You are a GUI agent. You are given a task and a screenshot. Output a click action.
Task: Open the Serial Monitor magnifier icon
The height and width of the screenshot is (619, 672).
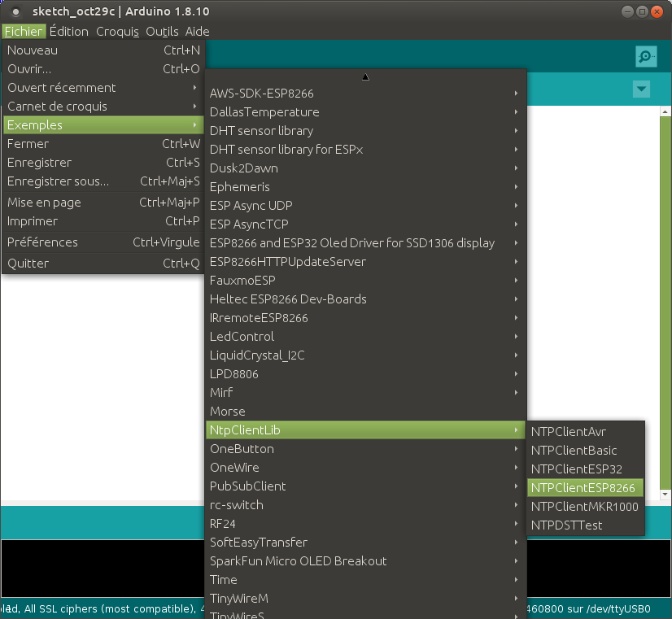[646, 56]
